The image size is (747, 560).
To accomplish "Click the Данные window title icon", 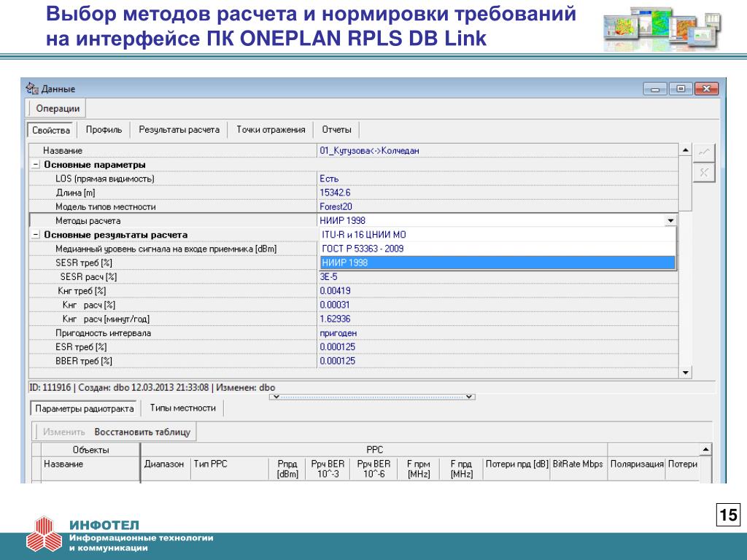I will coord(32,88).
